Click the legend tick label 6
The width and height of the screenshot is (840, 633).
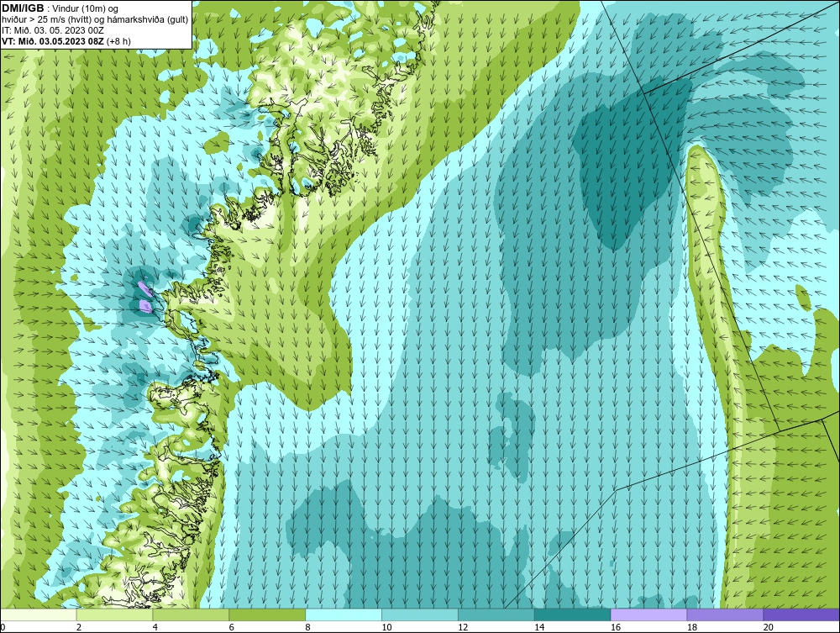tap(232, 627)
